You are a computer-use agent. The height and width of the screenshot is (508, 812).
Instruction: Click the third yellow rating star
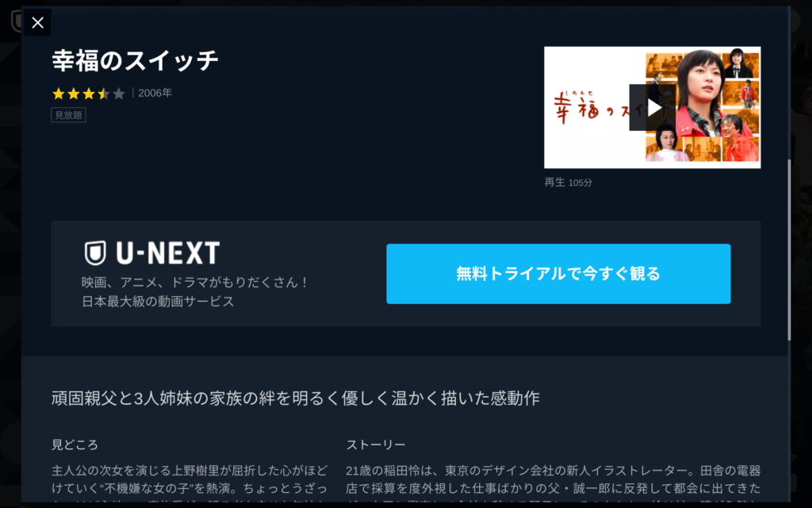[89, 94]
